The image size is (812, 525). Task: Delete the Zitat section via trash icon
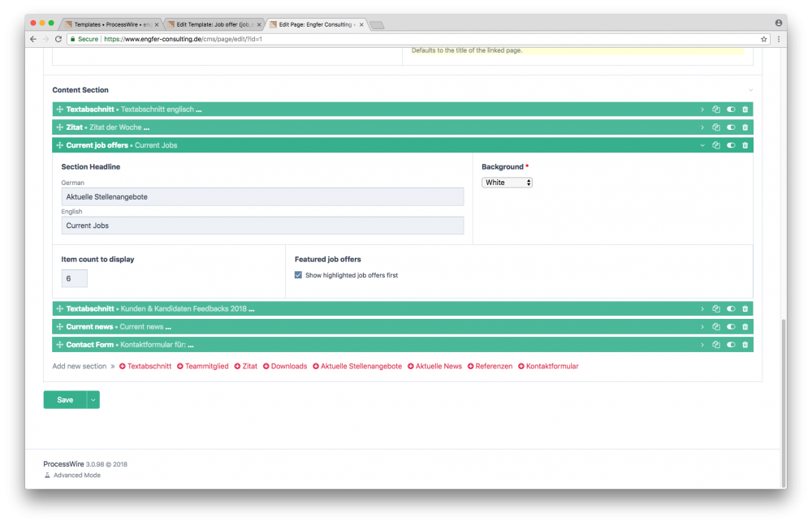pos(745,127)
